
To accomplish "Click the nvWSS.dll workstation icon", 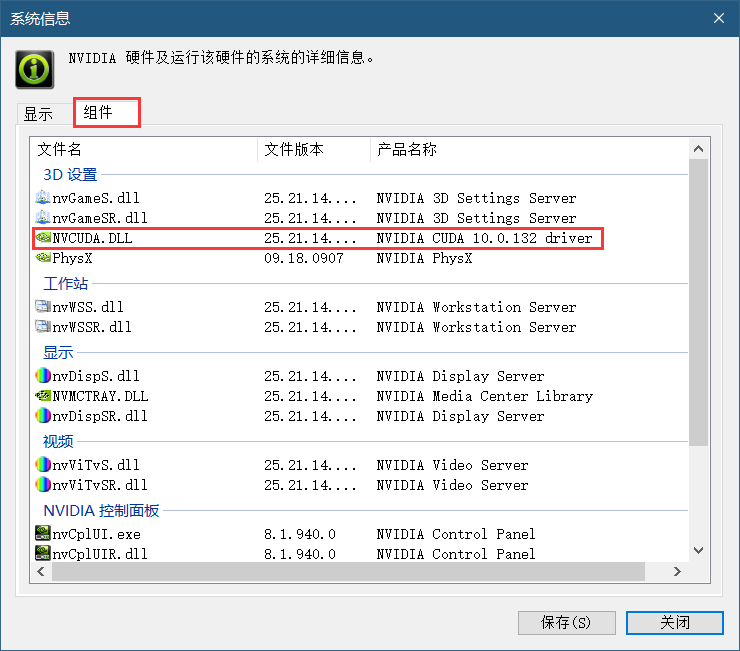I will click(42, 307).
